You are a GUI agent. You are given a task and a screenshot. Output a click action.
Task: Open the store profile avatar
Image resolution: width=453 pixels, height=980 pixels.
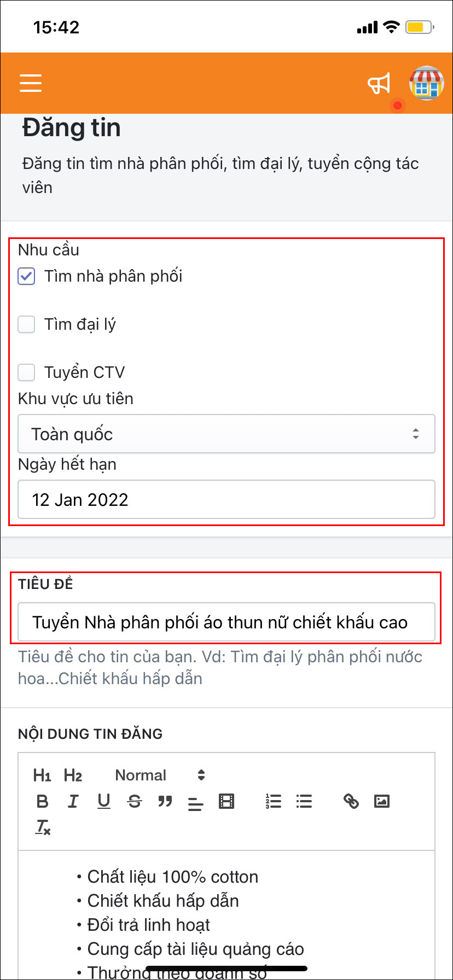click(426, 83)
